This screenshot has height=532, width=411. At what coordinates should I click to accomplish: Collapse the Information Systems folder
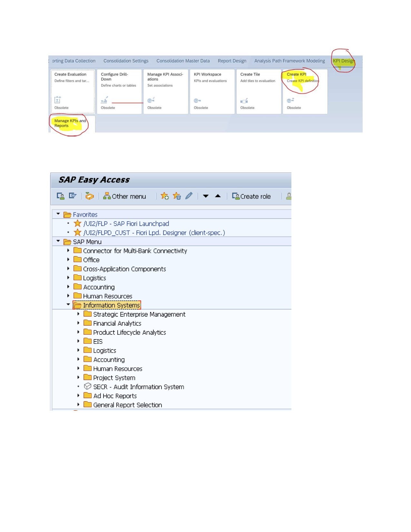(68, 304)
